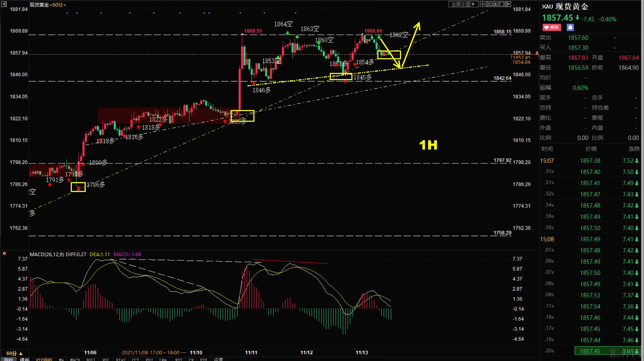Screen dimensions: 644x361
Task: Switch to the VIP指标 tab
Action: [x=44, y=359]
